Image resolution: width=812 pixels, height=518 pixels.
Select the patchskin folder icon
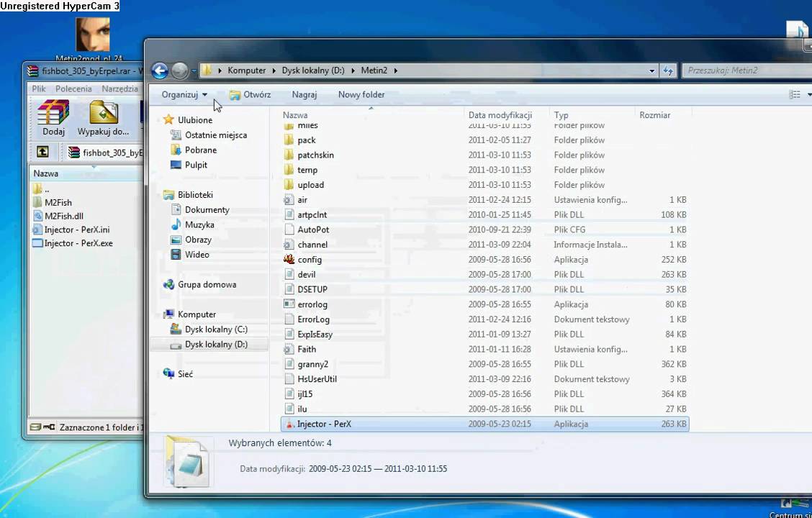[289, 155]
